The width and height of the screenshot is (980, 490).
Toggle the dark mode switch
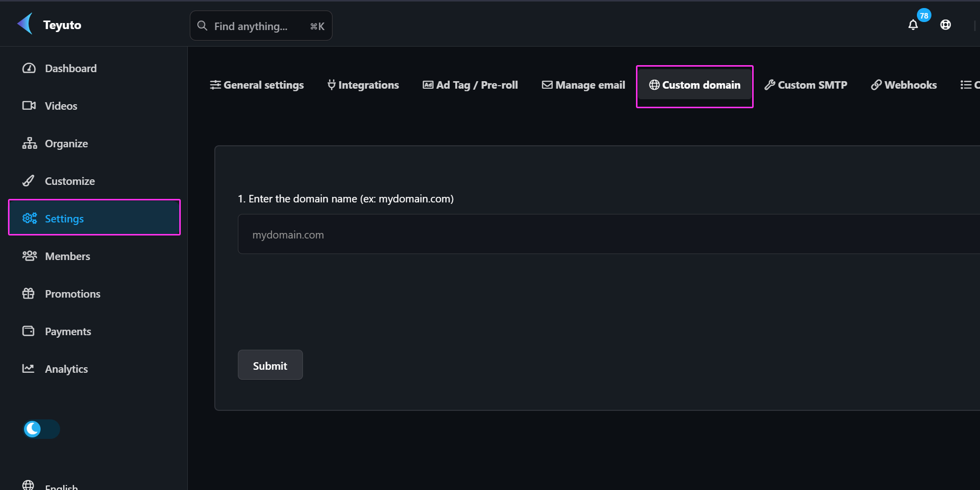(42, 429)
